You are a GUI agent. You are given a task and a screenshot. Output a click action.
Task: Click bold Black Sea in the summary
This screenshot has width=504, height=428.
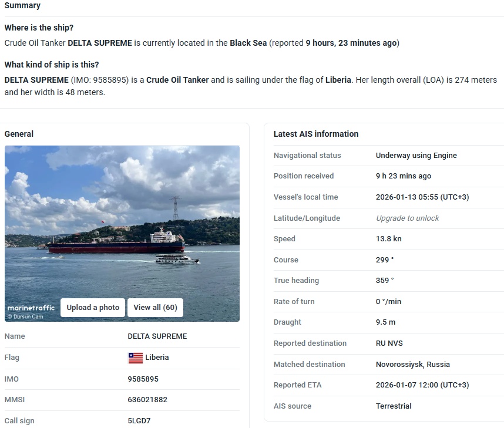248,43
